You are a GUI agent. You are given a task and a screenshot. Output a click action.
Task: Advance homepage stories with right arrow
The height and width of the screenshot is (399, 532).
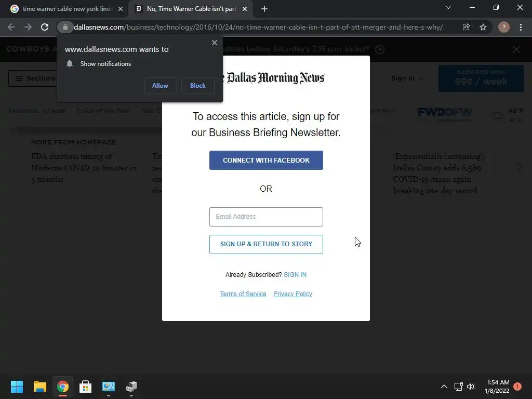click(x=519, y=167)
